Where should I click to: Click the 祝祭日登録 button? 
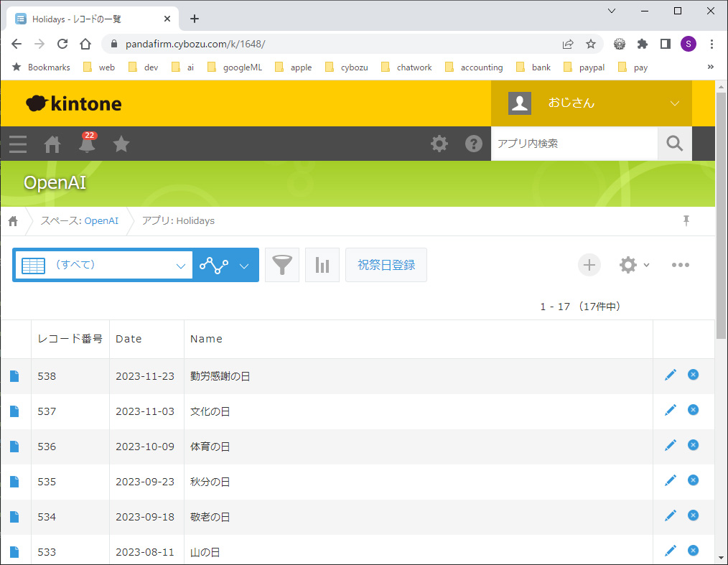coord(386,265)
